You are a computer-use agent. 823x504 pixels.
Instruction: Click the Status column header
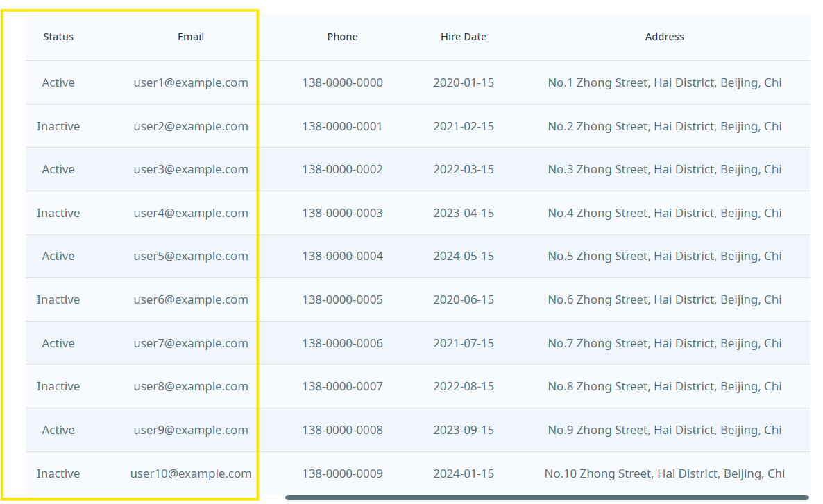pos(58,37)
